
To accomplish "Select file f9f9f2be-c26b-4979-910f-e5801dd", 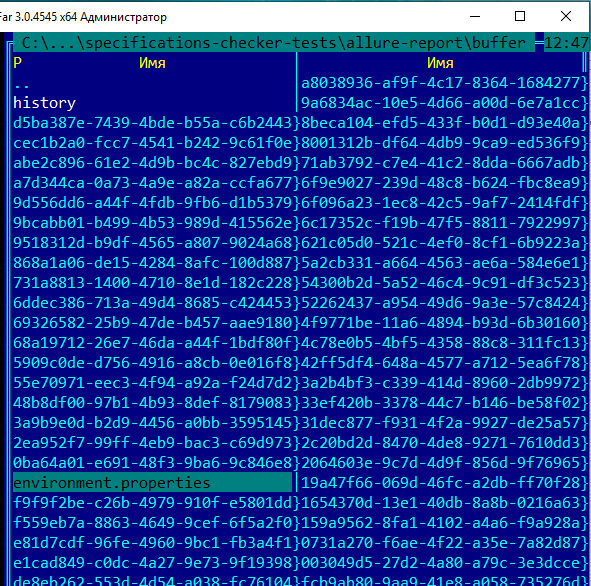I will [x=152, y=503].
